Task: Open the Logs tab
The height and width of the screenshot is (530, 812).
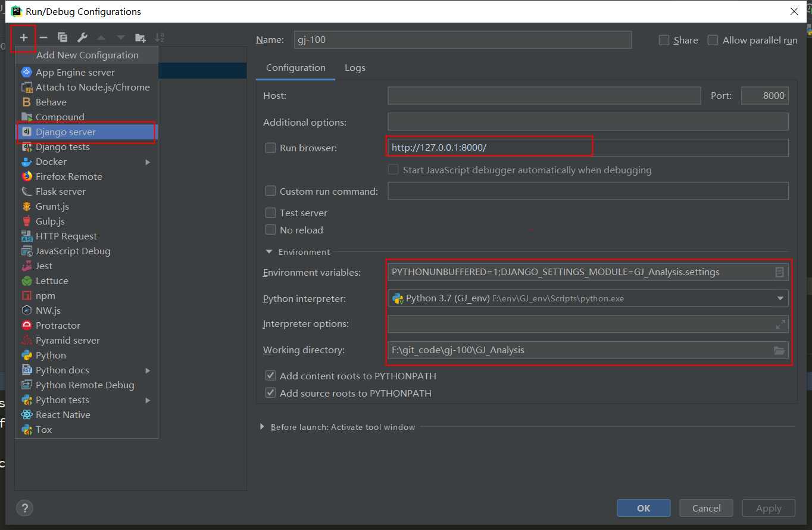Action: [x=355, y=68]
